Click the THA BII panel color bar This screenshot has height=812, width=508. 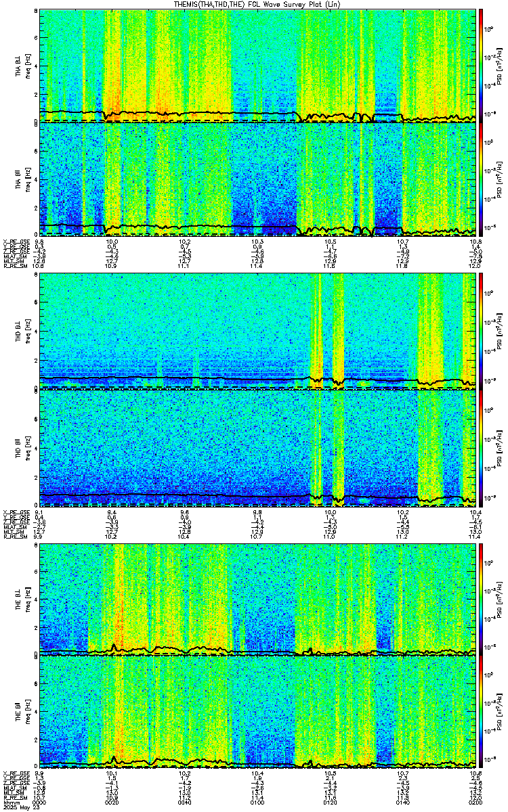coord(482,179)
